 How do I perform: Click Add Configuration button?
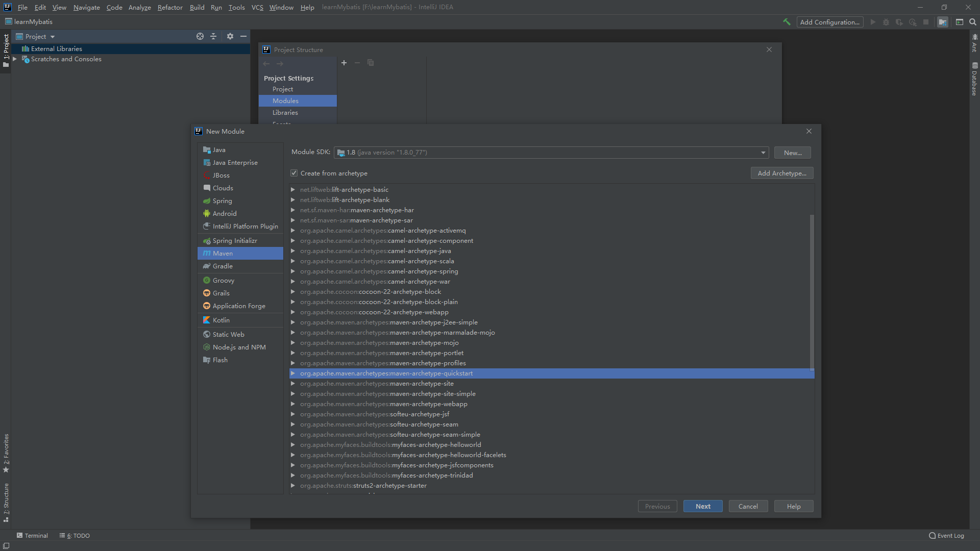pyautogui.click(x=830, y=22)
